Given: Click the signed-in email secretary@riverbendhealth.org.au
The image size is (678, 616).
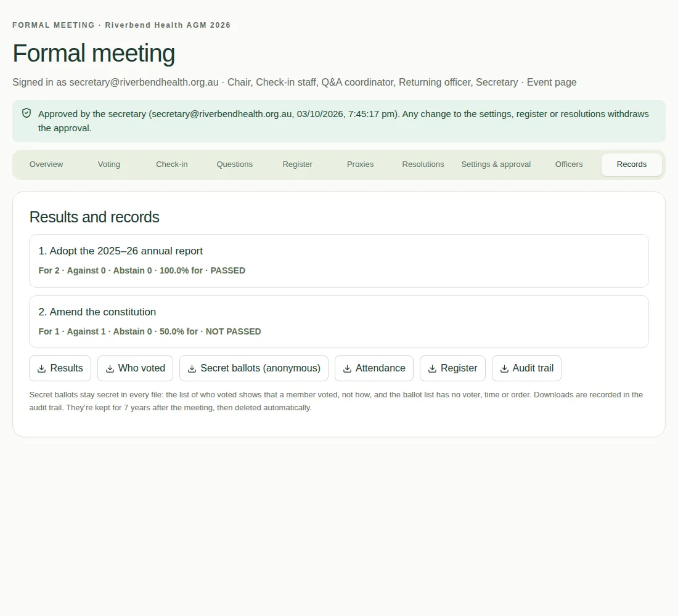Looking at the screenshot, I should [144, 82].
